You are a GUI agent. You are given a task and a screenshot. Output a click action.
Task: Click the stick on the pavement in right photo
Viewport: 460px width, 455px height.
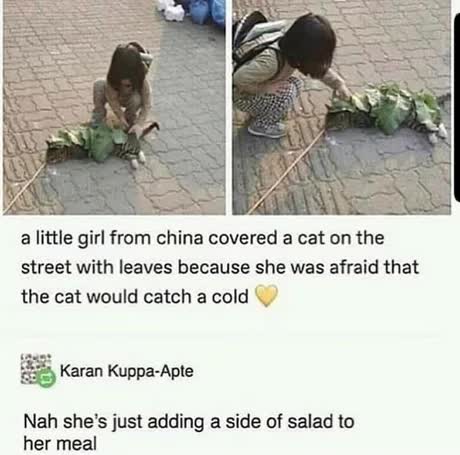click(x=287, y=172)
